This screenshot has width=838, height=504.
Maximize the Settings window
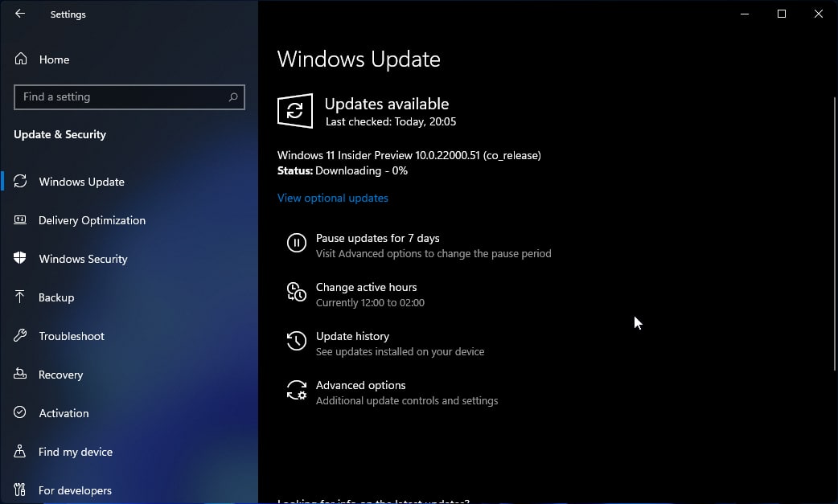782,14
